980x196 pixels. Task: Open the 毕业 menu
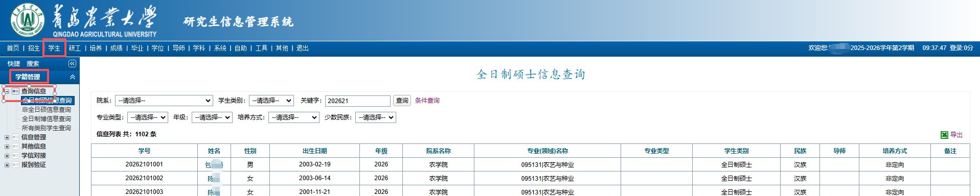(137, 48)
